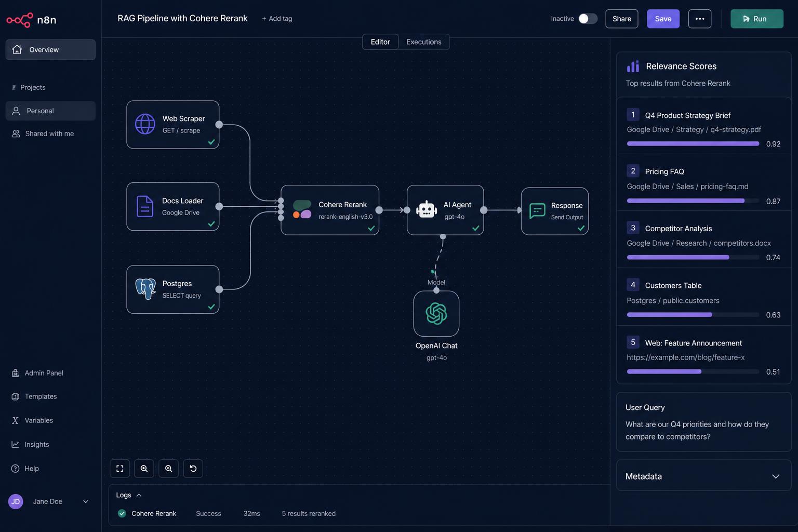Click the Web Scraper output connector

(x=219, y=125)
